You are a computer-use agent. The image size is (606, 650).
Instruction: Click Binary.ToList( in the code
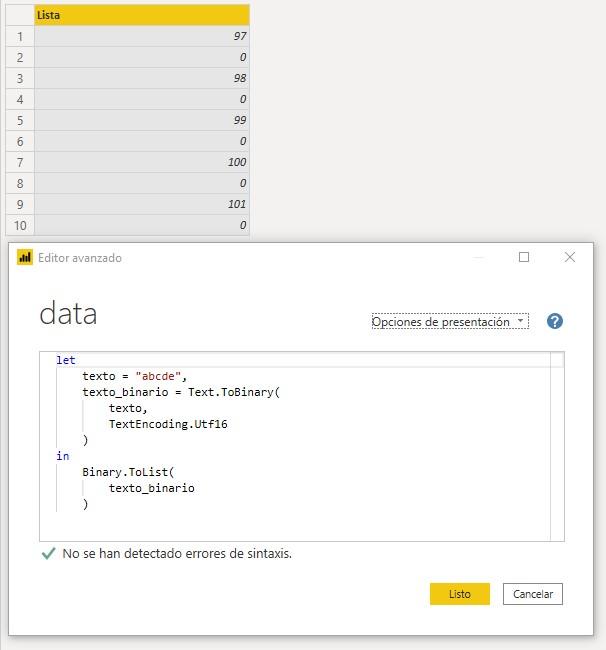[128, 472]
